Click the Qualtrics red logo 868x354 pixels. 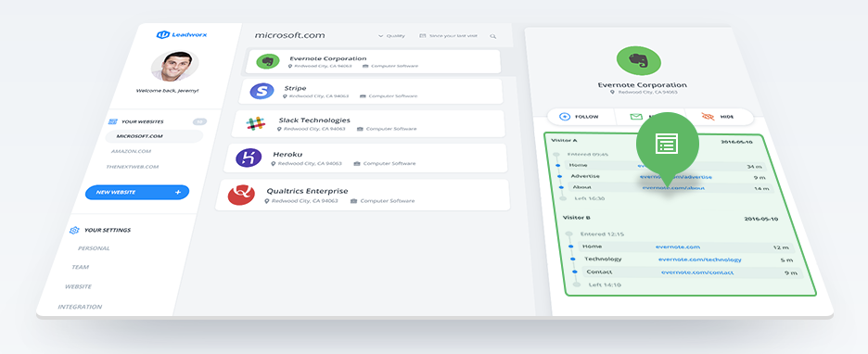pos(241,195)
